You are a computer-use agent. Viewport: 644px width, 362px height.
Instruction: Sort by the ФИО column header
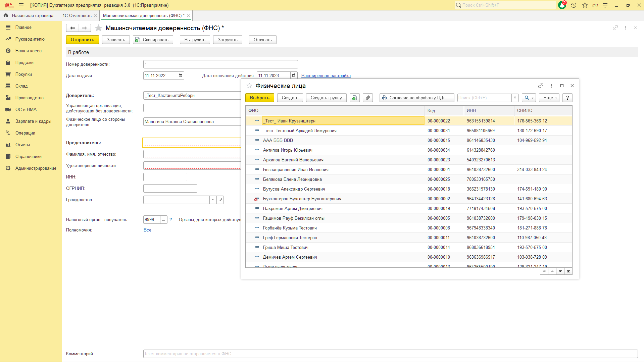tap(335, 110)
